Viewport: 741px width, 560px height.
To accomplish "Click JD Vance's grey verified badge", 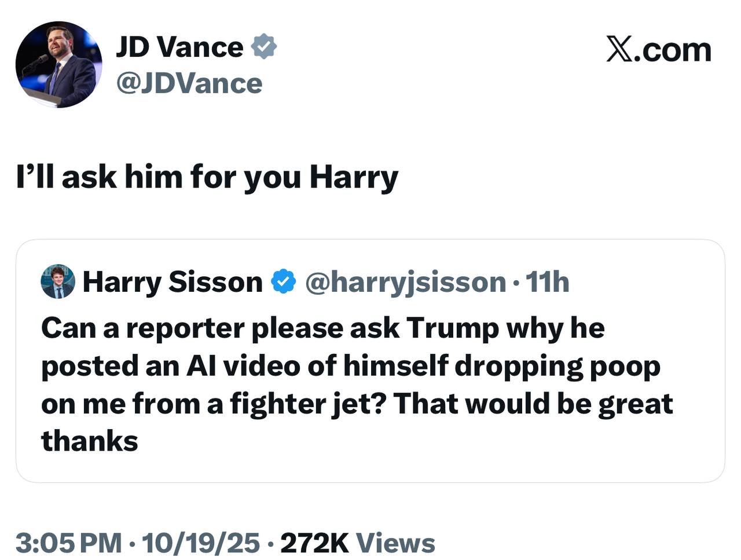I will pyautogui.click(x=264, y=47).
